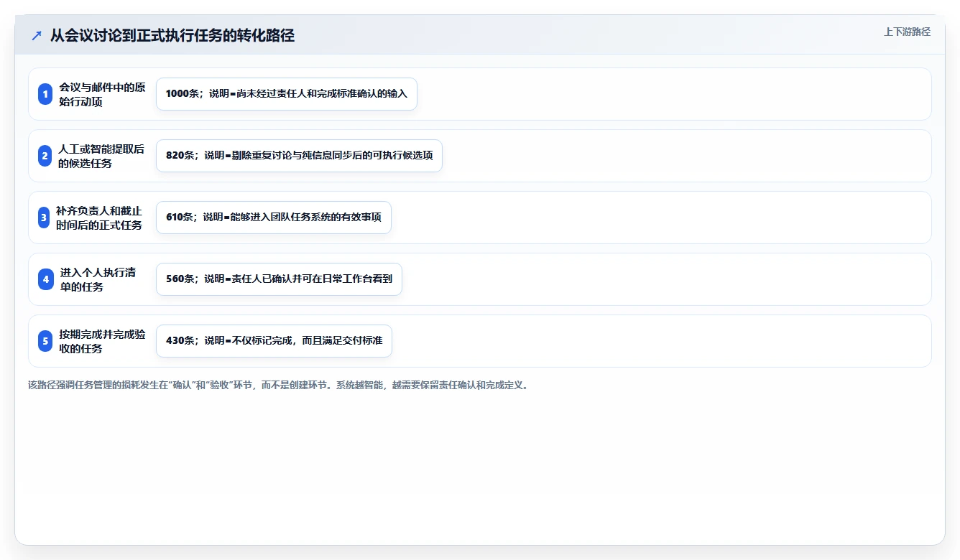Click the label 补齐负责人和截止时间后的正式任务

(98, 218)
